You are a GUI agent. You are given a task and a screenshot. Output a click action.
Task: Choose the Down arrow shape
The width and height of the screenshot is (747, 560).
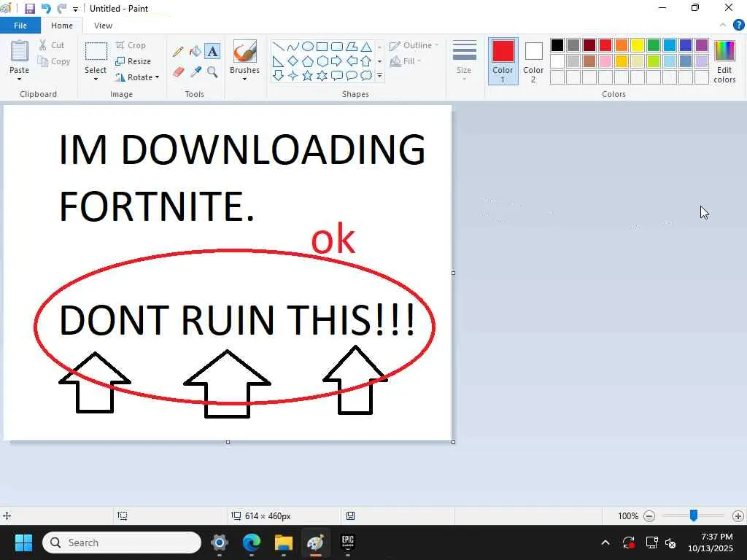pos(278,75)
